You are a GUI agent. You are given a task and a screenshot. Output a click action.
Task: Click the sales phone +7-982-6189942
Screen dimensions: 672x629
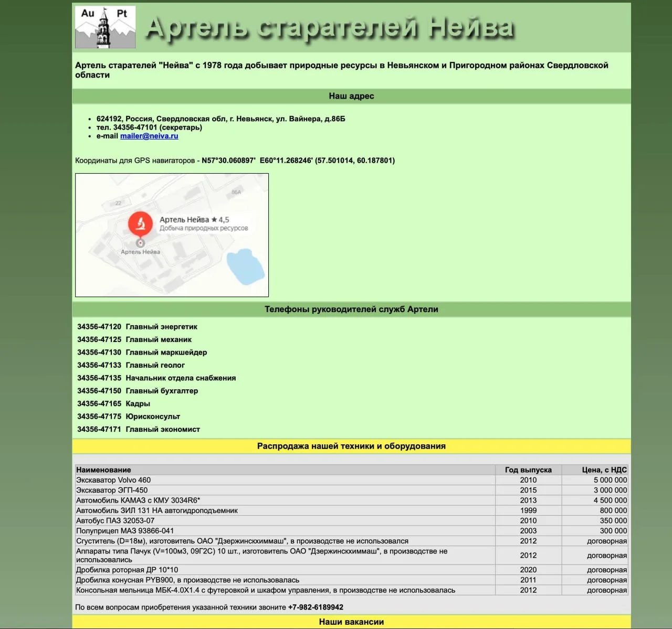coord(316,607)
